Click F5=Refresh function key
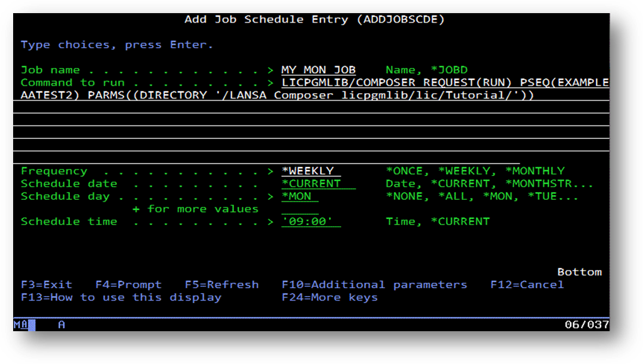This screenshot has height=364, width=643. click(221, 285)
